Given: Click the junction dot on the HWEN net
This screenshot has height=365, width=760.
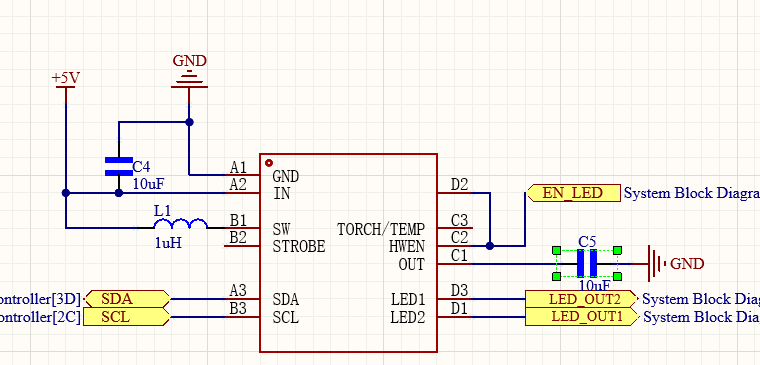Looking at the screenshot, I should click(490, 246).
